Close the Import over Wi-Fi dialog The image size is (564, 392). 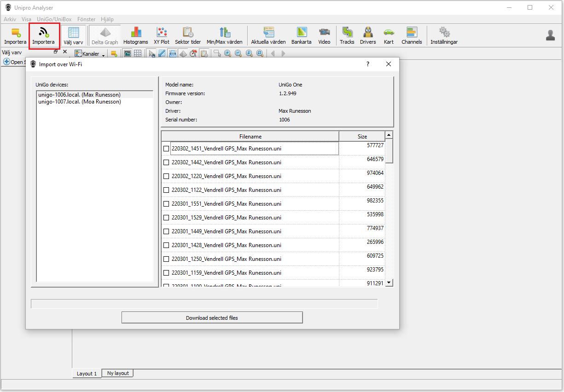[389, 64]
